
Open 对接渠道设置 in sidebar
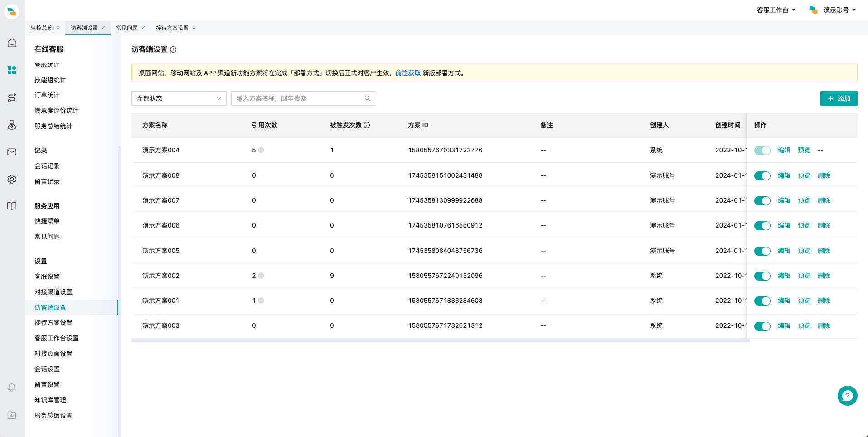click(53, 292)
